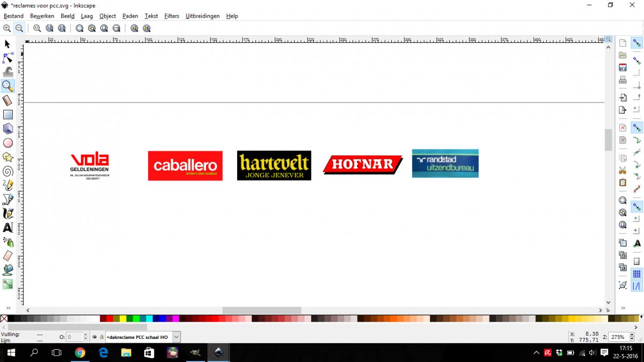
Task: Zoom to fit page width
Action: pyautogui.click(x=116, y=28)
